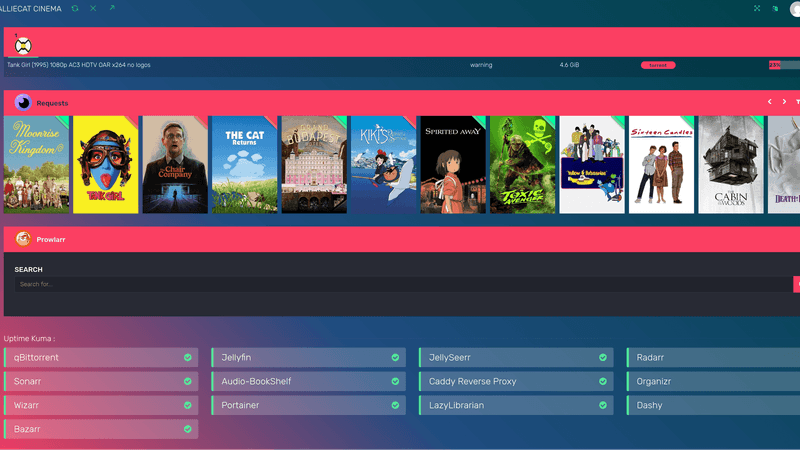The width and height of the screenshot is (800, 450).
Task: Click the Audio-BookShelf green status checkmark
Action: pos(395,382)
